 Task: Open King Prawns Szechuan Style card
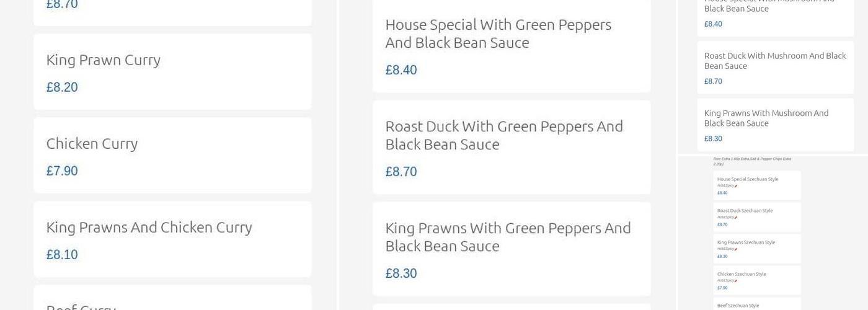click(756, 249)
